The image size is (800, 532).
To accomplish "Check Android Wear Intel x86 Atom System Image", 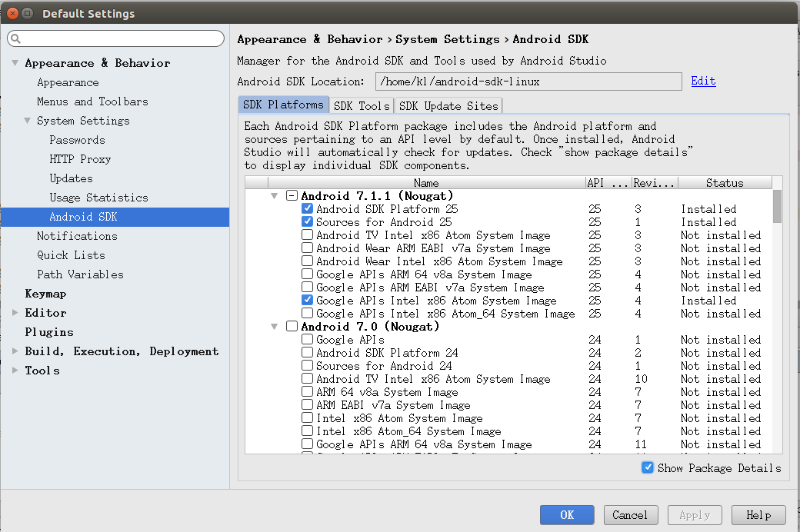I will [x=307, y=261].
